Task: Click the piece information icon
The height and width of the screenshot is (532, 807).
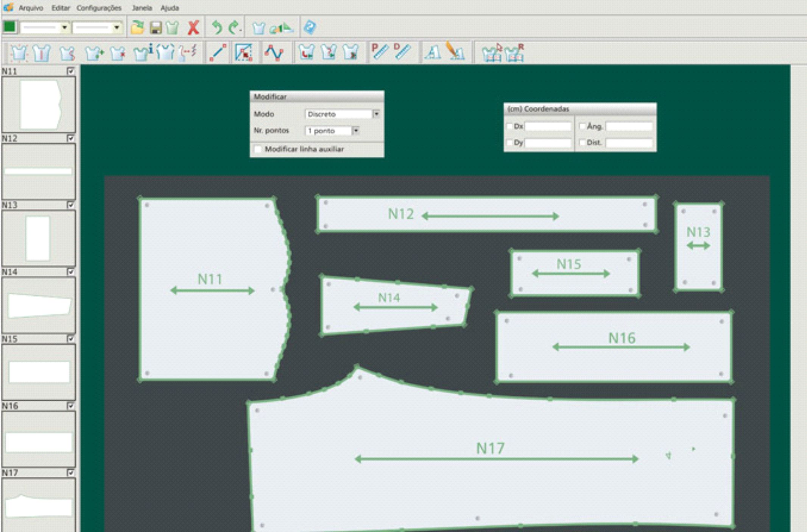Action: [x=143, y=52]
